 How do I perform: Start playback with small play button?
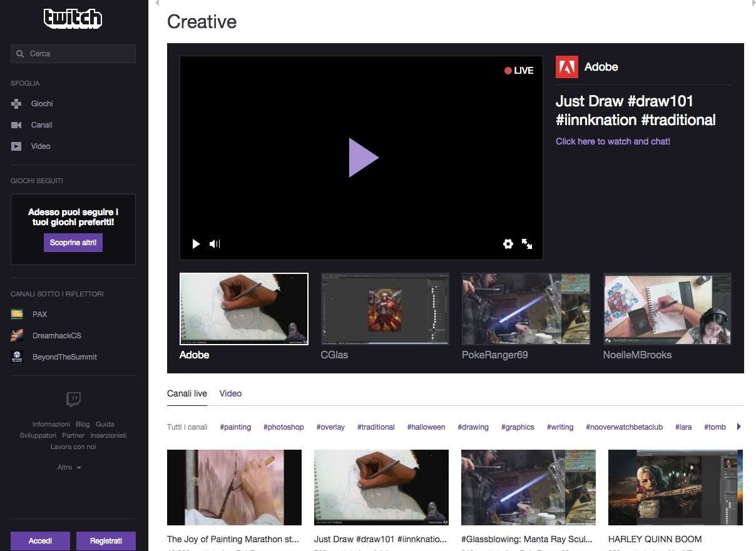coord(196,244)
